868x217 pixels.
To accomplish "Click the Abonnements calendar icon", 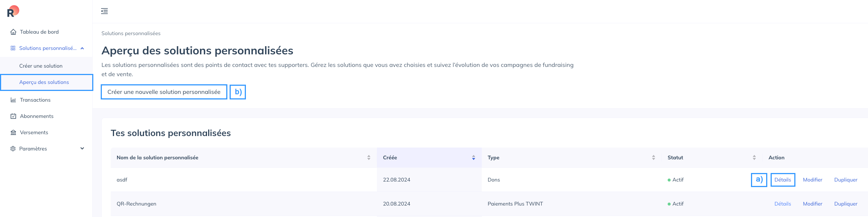I will pos(13,116).
